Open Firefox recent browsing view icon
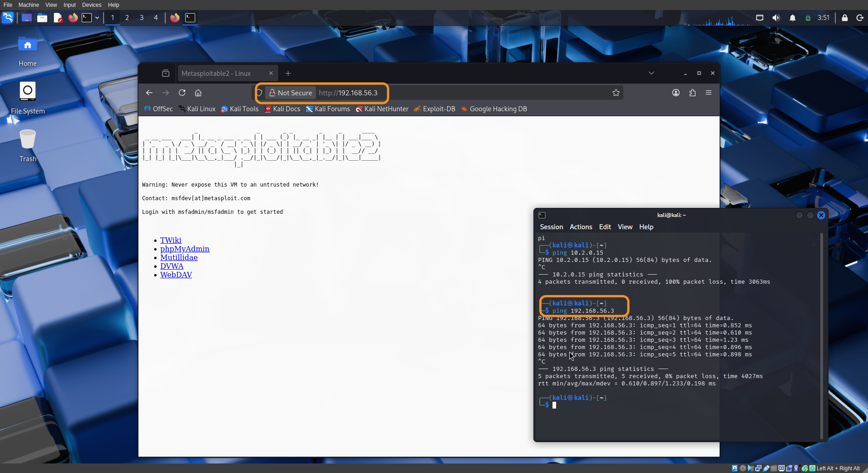The width and height of the screenshot is (868, 473). click(x=166, y=73)
